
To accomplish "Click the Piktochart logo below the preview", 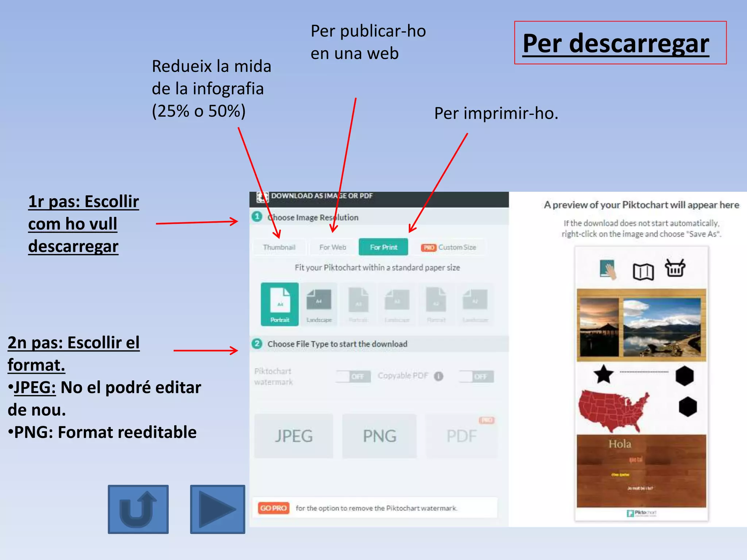I will [641, 513].
